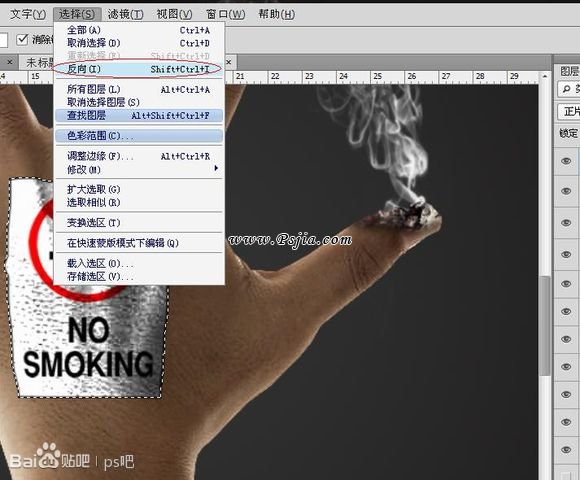Viewport: 580px width, 480px height.
Task: Hide the topmost layer via eye icon
Action: pyautogui.click(x=566, y=161)
